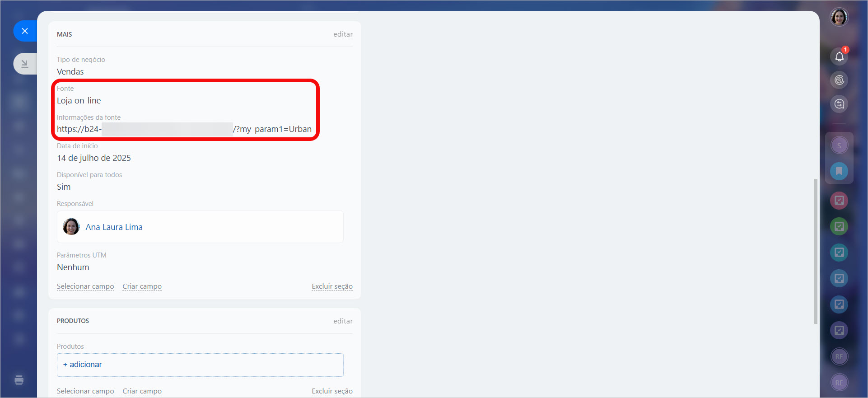This screenshot has height=398, width=868.
Task: Open the Ana Laura Lima profile link
Action: 114,227
